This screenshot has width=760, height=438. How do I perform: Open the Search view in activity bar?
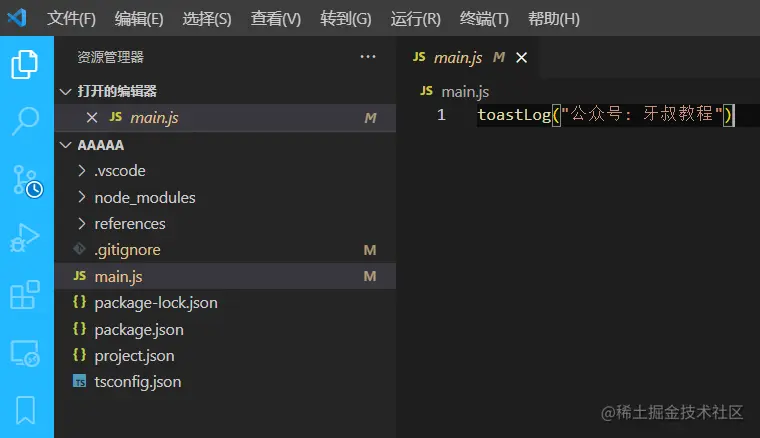tap(25, 121)
